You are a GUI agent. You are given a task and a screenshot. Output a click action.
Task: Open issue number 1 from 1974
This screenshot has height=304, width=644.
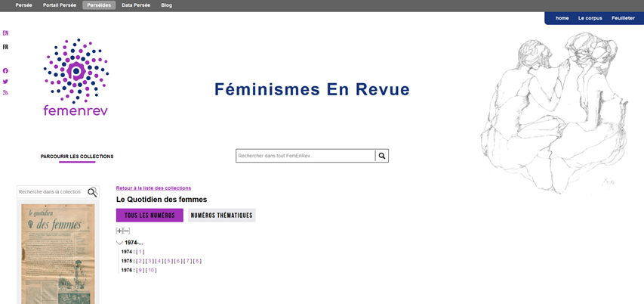[x=140, y=252]
